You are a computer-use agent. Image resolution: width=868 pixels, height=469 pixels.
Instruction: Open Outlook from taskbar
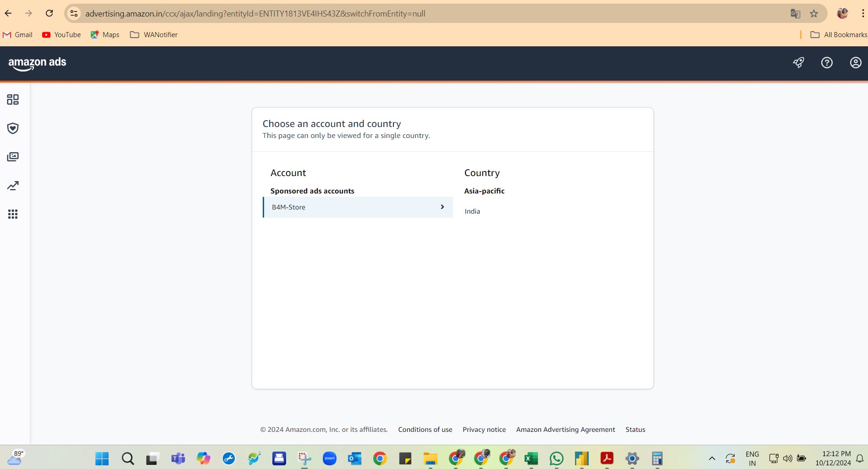[x=355, y=458]
